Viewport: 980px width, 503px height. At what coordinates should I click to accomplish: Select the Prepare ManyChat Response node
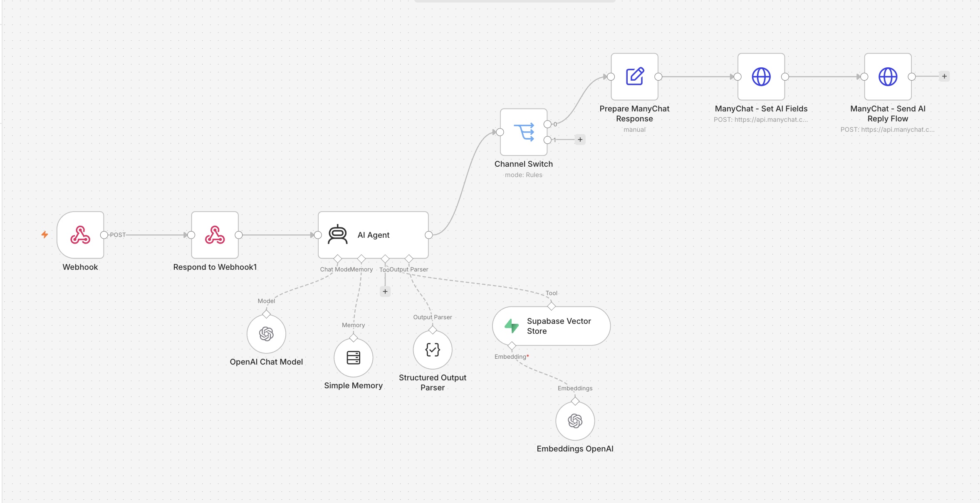(x=635, y=76)
